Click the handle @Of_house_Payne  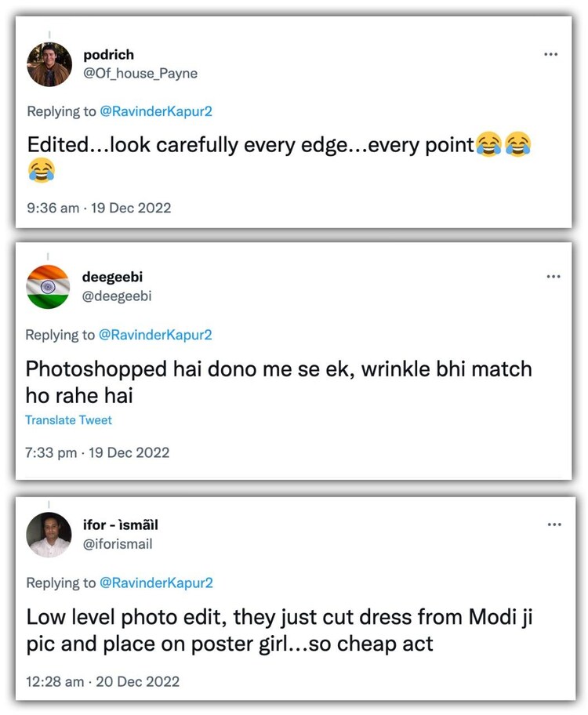pos(142,74)
